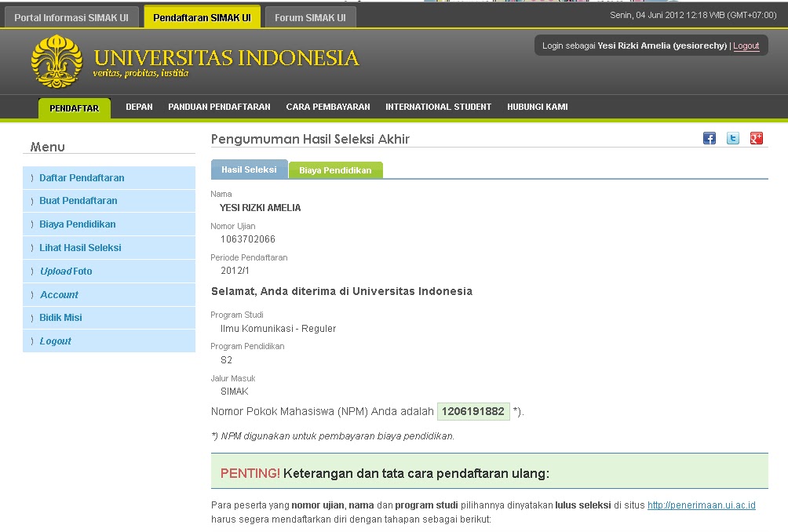Share the result on Google Plus
Viewport: 788px width, 532px height.
[x=757, y=138]
